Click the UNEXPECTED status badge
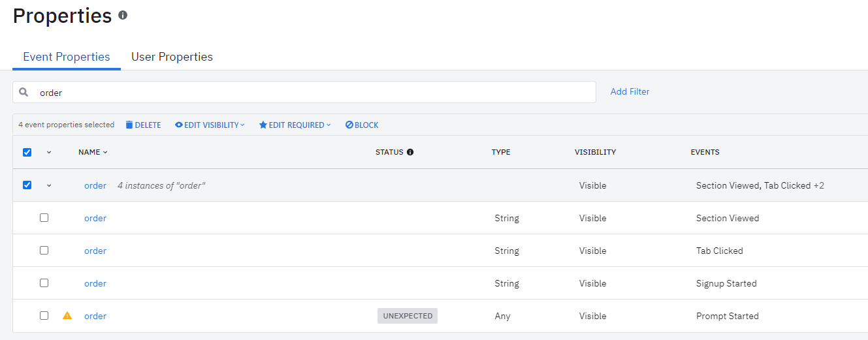Screen dimensions: 868x340 (x=408, y=316)
